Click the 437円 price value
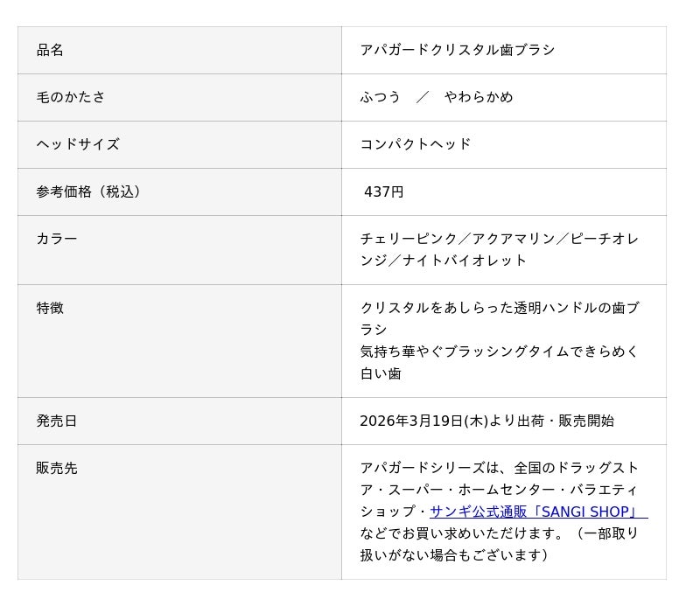The height and width of the screenshot is (606, 700). tap(383, 192)
